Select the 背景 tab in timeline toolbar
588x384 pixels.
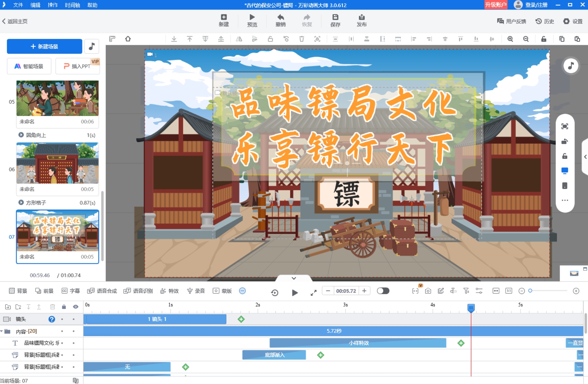pyautogui.click(x=18, y=291)
